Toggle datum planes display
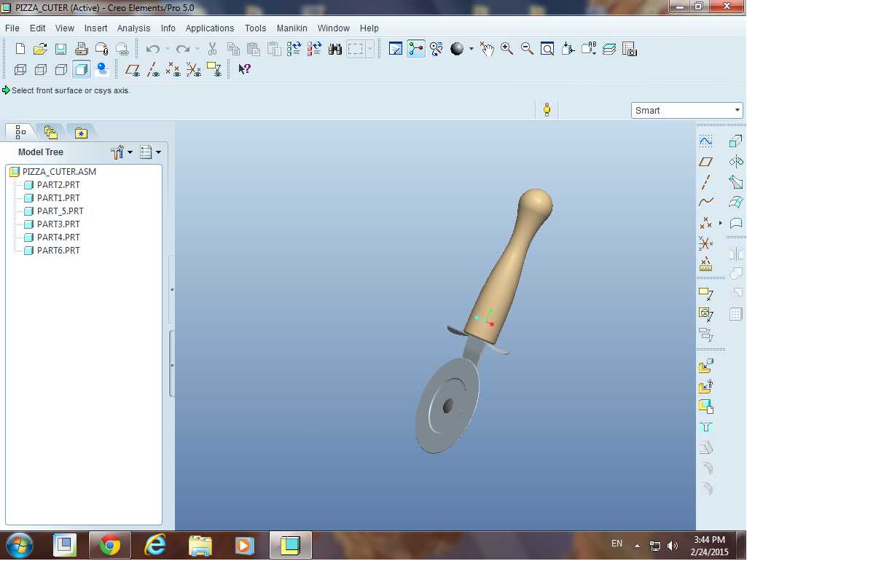Screen dimensions: 892x588 [133, 69]
